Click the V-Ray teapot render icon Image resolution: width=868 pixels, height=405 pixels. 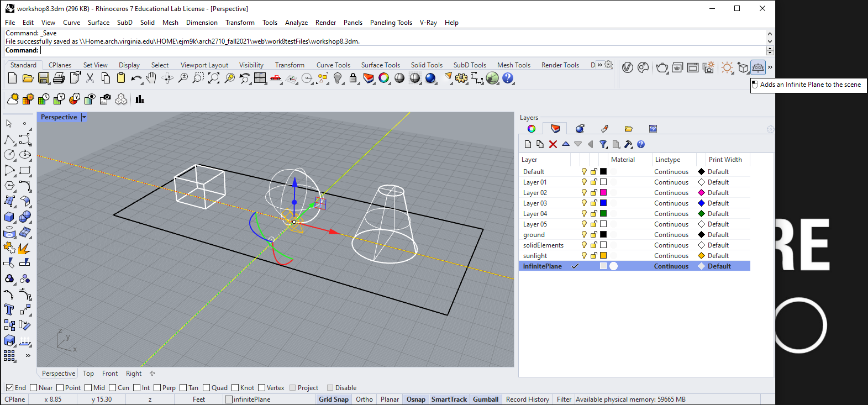[x=661, y=67]
